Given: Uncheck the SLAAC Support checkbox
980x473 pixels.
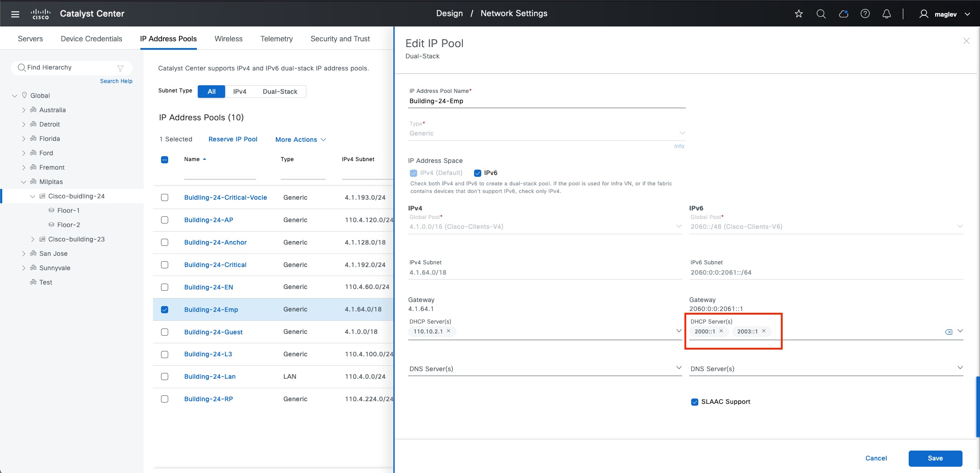Looking at the screenshot, I should [695, 402].
